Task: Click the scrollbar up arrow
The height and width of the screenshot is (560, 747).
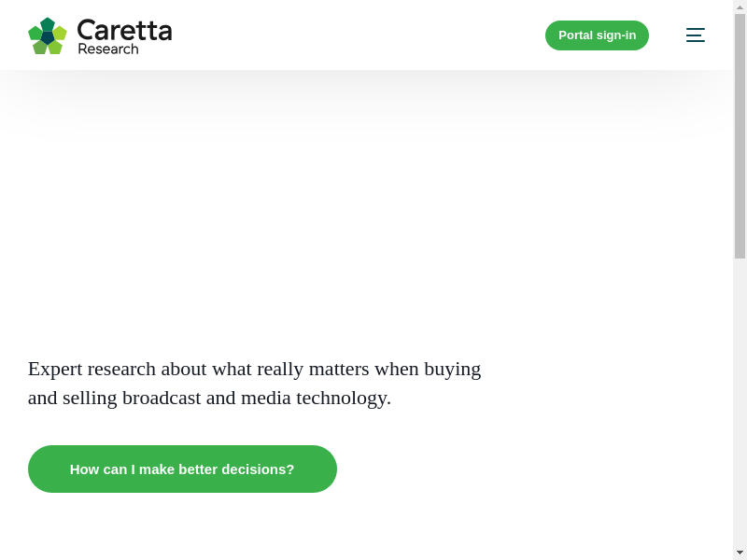Action: pyautogui.click(x=740, y=7)
